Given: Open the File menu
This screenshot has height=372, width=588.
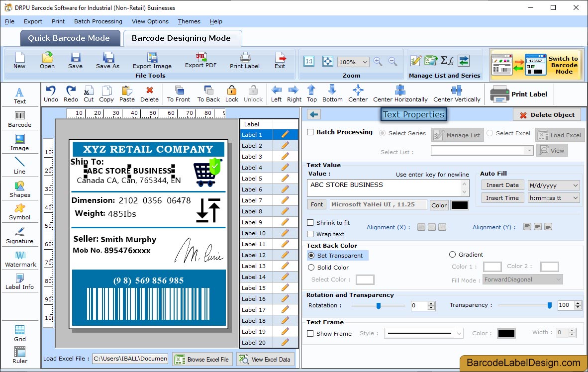Looking at the screenshot, I should coord(9,21).
